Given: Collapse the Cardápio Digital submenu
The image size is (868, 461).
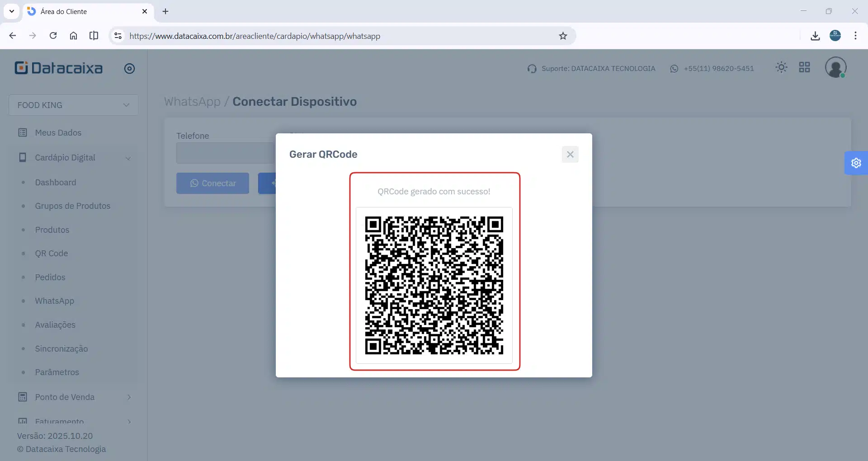Looking at the screenshot, I should (x=128, y=159).
